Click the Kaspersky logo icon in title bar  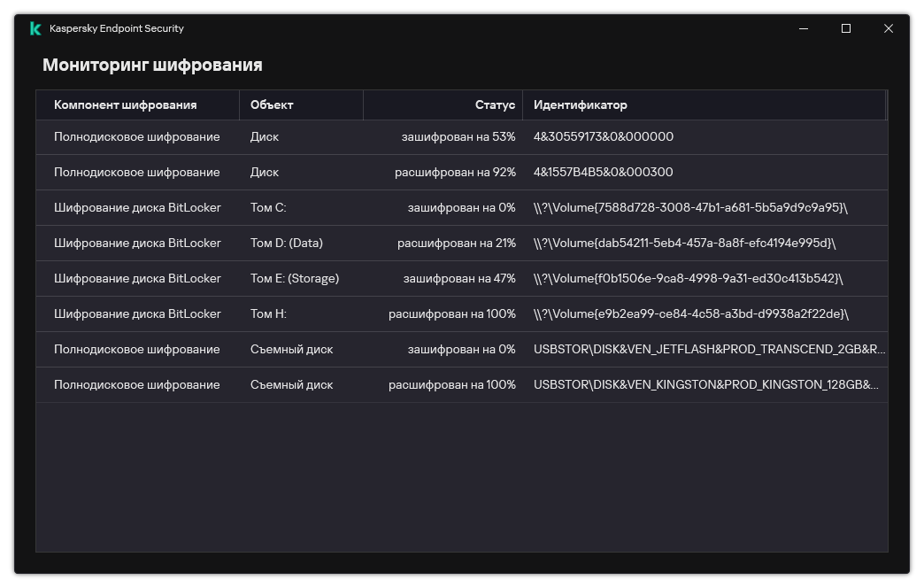click(x=35, y=28)
